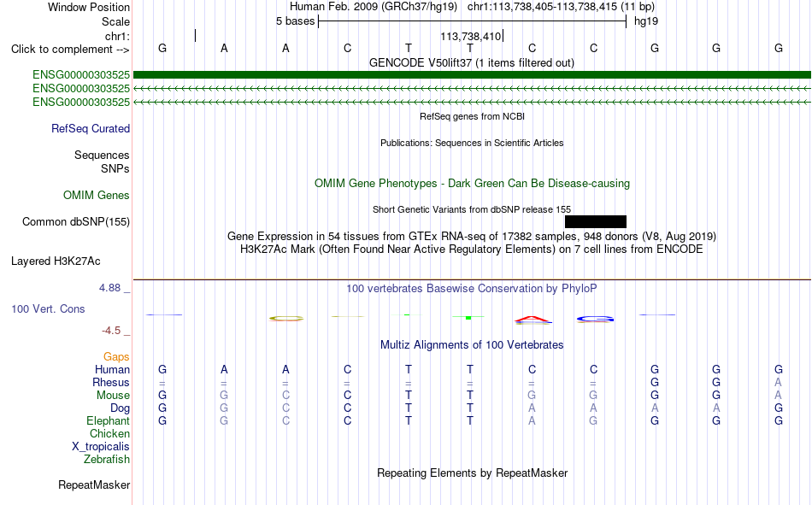
Task: Click the Scale row label
Action: [x=115, y=21]
